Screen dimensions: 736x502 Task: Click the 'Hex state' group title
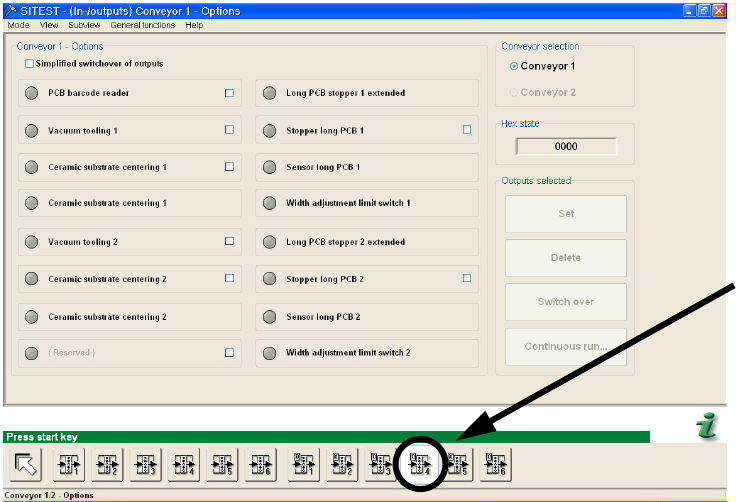pos(520,124)
